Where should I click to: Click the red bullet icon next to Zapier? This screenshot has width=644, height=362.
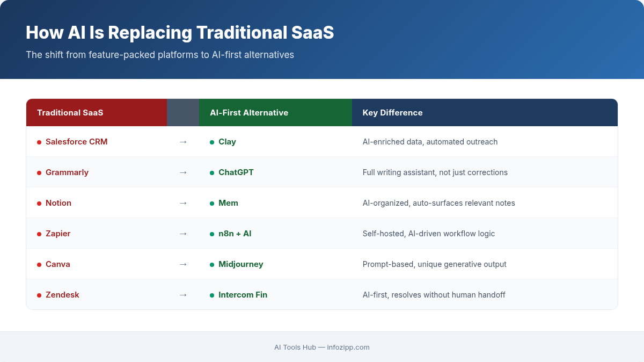point(39,234)
